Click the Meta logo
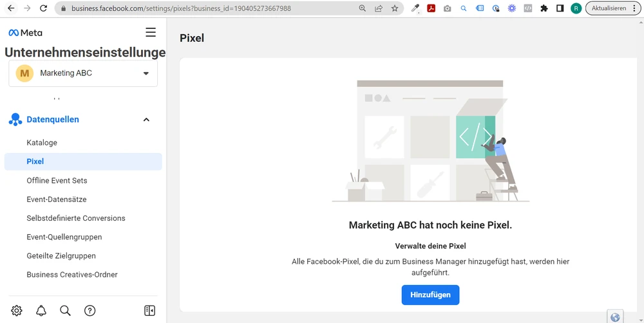The width and height of the screenshot is (644, 323). pos(26,33)
